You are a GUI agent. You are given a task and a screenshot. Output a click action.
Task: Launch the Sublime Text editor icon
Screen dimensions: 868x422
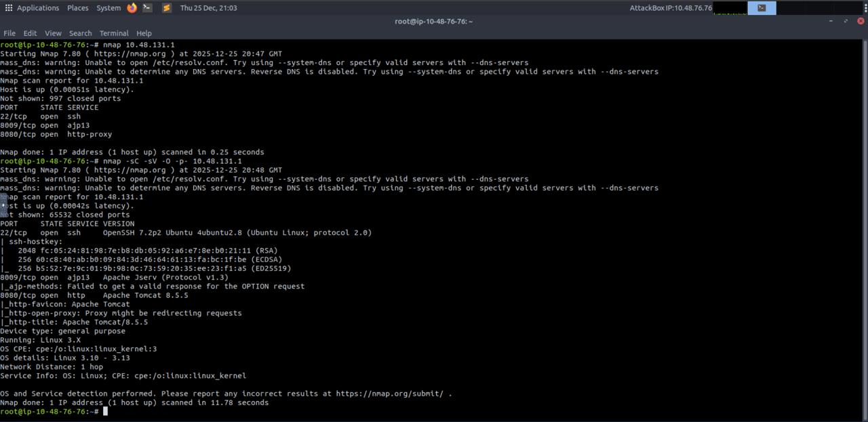point(166,7)
